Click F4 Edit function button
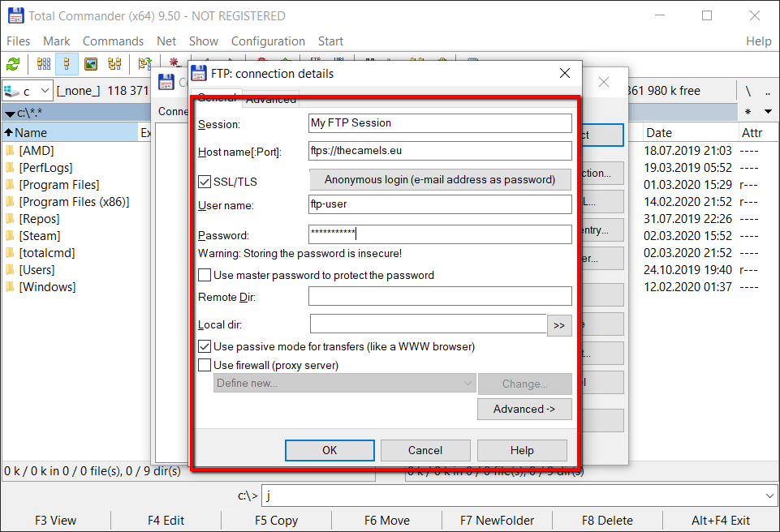780x532 pixels. point(166,521)
